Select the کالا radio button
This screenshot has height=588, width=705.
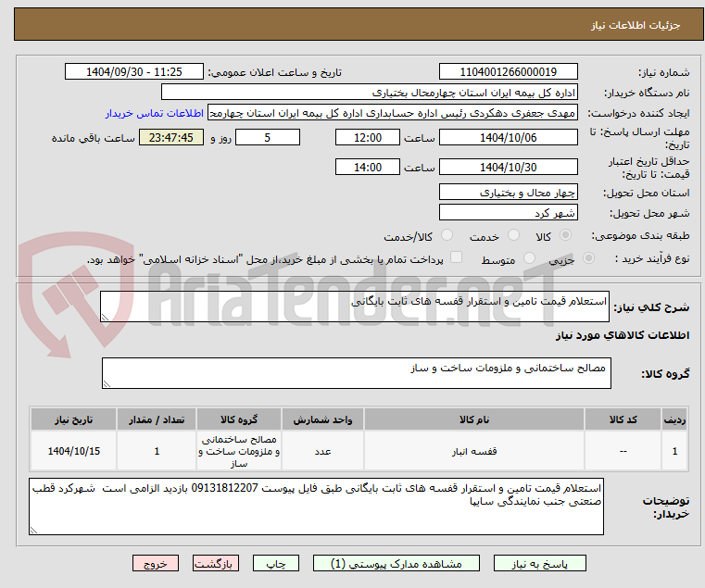coord(565,235)
